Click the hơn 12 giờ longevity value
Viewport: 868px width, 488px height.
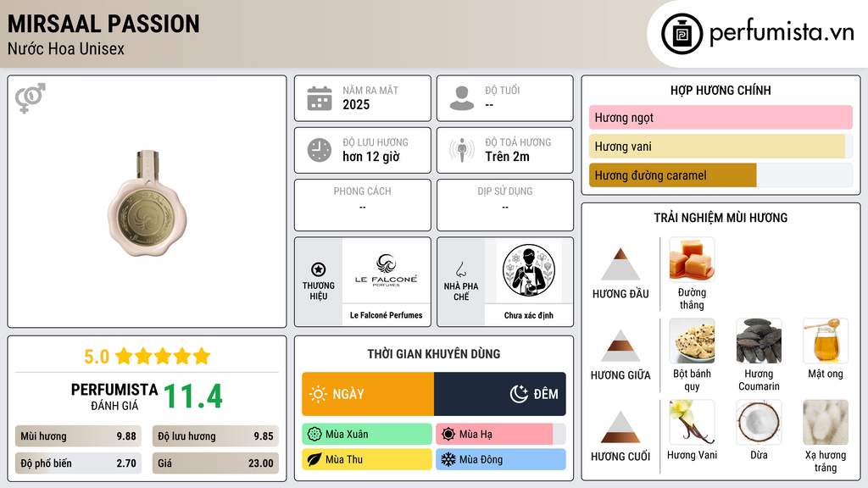371,157
